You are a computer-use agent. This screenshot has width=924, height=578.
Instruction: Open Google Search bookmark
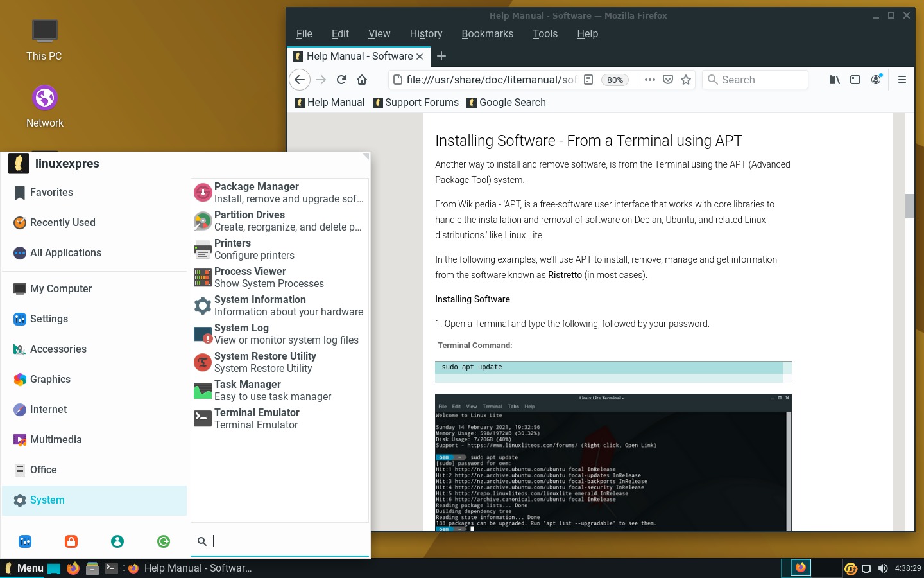(x=506, y=102)
